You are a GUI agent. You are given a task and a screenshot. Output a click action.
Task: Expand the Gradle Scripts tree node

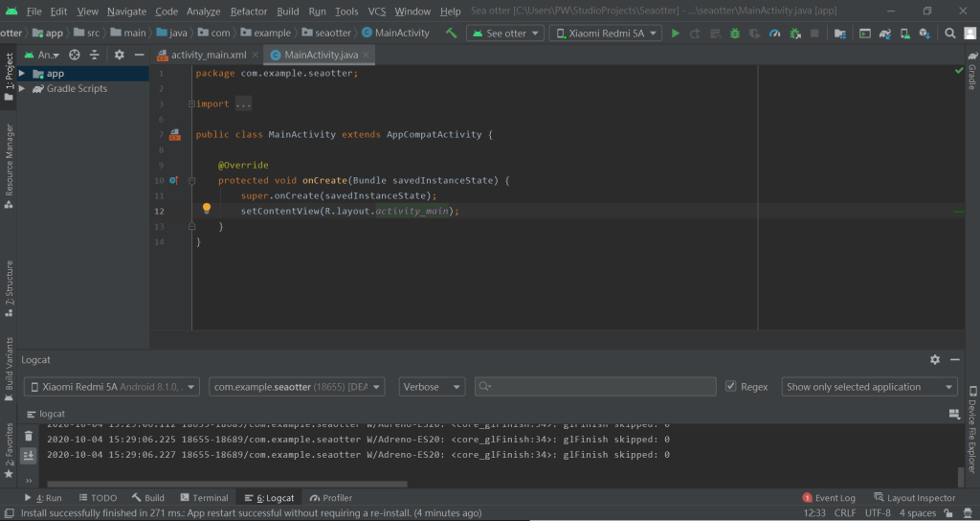tap(22, 88)
